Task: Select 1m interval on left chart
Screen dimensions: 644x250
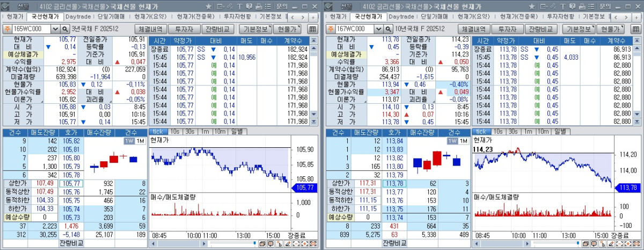Action: coord(205,132)
